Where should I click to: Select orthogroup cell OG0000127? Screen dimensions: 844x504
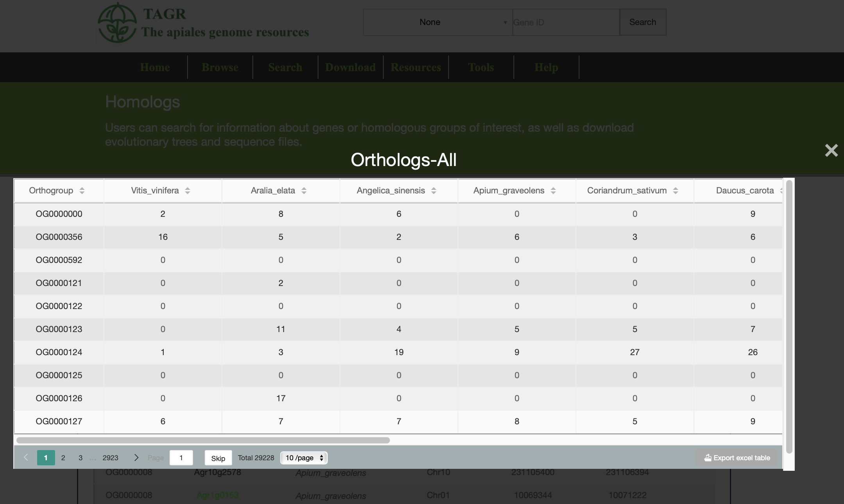click(59, 422)
